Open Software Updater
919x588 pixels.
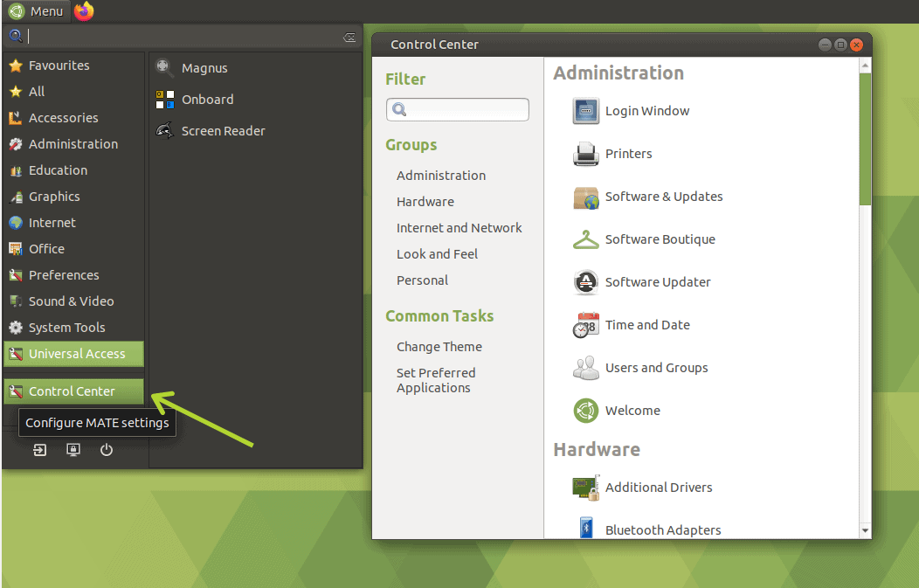657,282
